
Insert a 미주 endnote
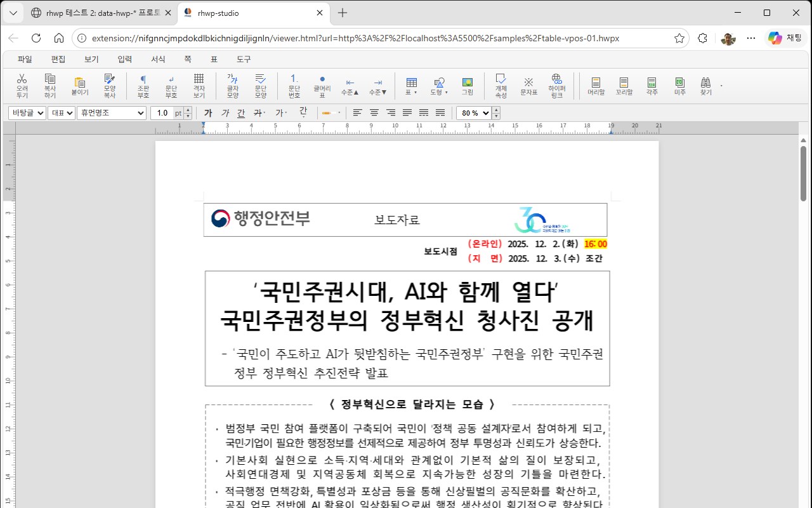click(x=680, y=86)
